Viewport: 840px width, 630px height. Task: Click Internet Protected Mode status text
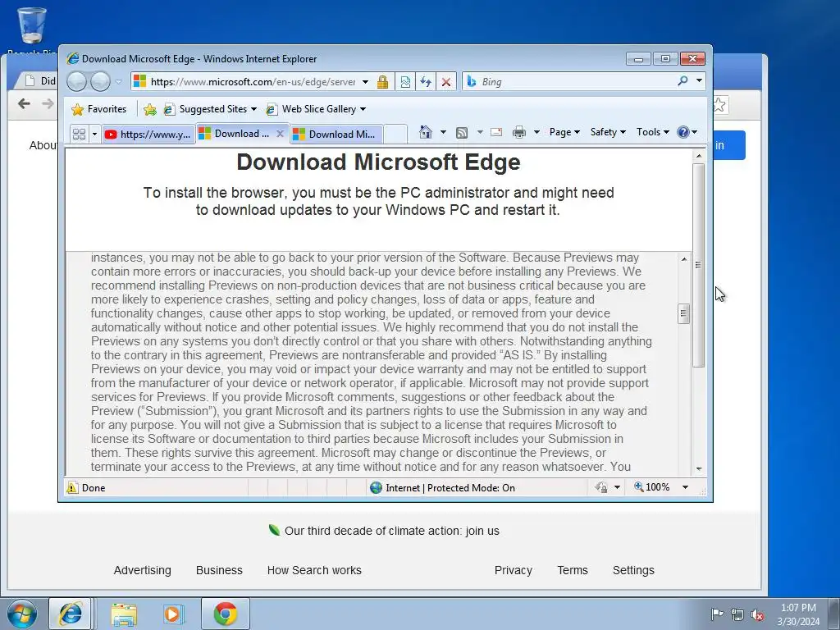click(450, 487)
